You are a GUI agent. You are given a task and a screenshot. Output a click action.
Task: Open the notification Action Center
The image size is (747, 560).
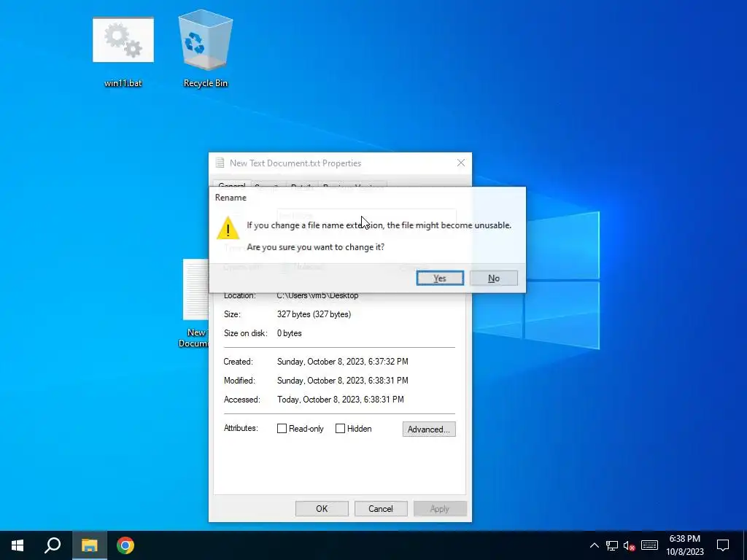[723, 545]
